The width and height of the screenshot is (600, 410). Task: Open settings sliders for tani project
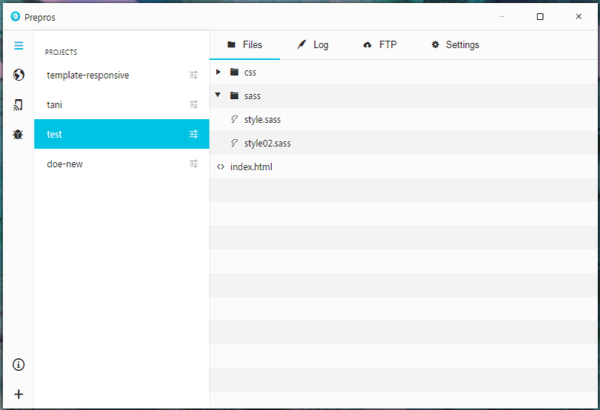194,104
